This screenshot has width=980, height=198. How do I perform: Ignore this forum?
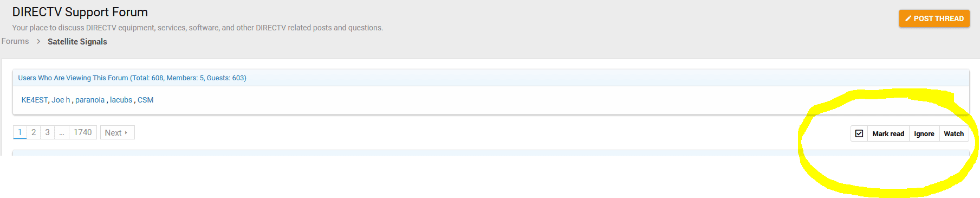[x=924, y=133]
